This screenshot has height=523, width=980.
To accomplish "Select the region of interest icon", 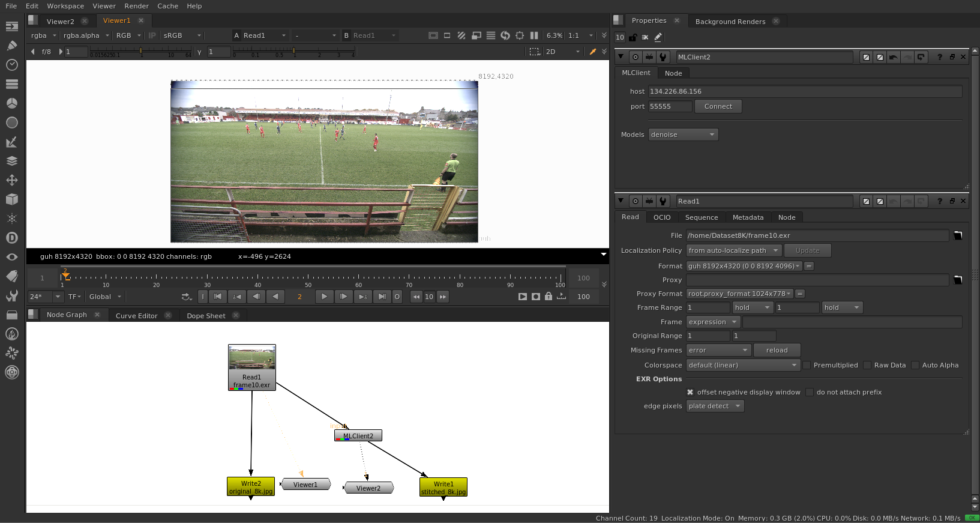I will click(534, 52).
